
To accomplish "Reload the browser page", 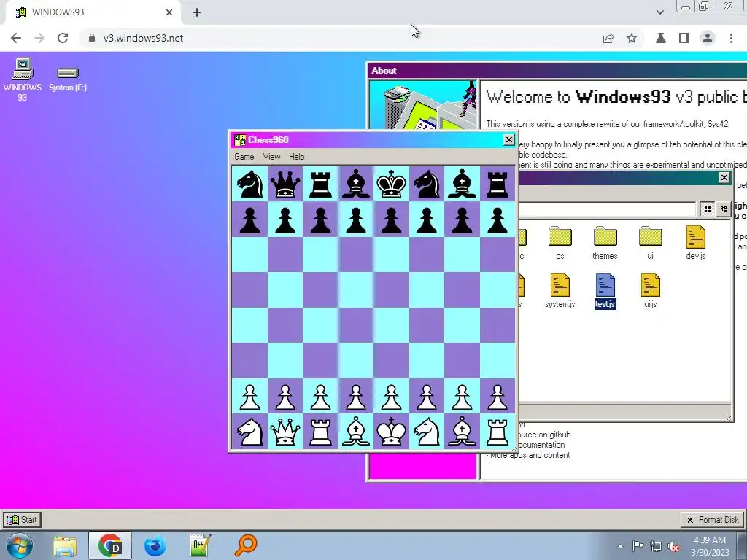I will tap(63, 38).
